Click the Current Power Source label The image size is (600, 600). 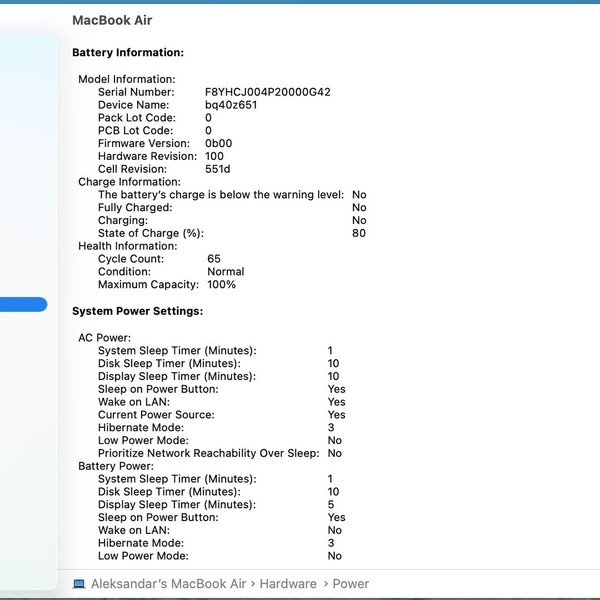pos(155,415)
